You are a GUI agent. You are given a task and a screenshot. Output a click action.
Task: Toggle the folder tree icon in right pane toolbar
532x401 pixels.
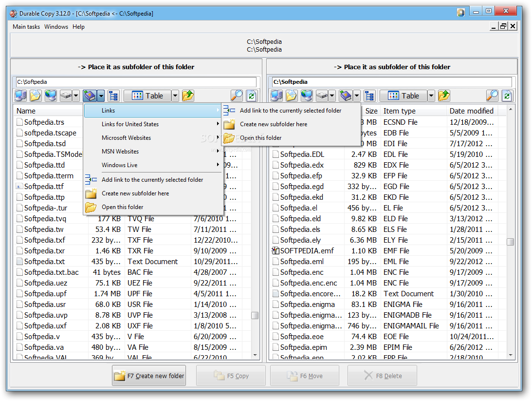369,96
